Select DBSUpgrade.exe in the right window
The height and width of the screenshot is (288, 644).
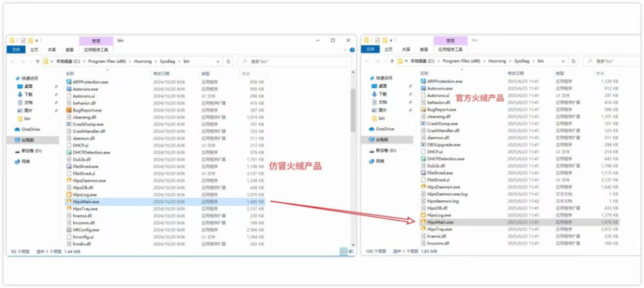444,144
